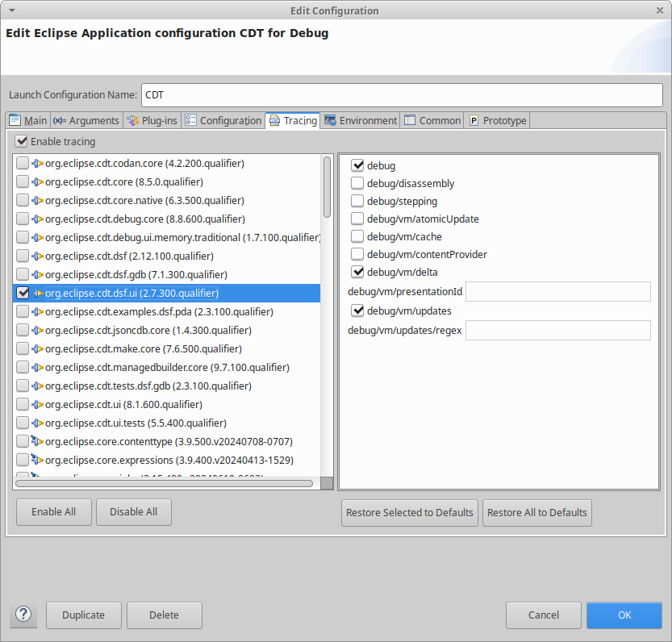
Task: Click plug-in icon beside org.eclipse.cdt.dsf.gdb
Action: tap(37, 274)
